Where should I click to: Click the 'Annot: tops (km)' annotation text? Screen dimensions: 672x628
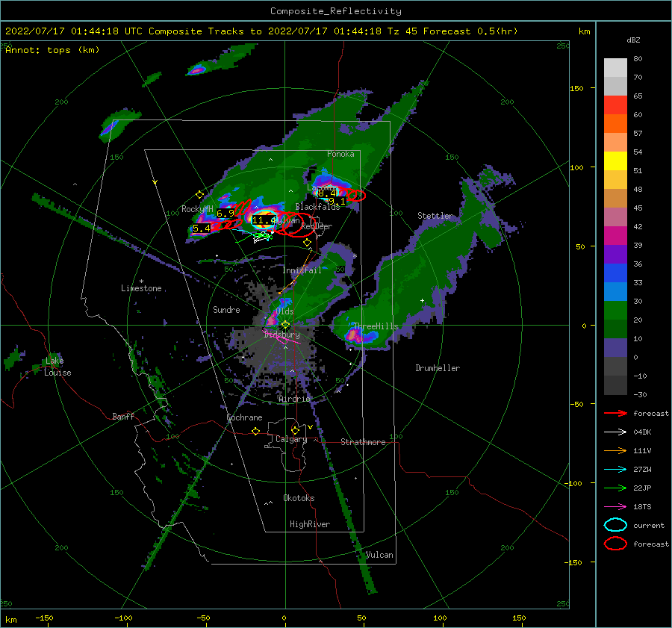(x=52, y=50)
